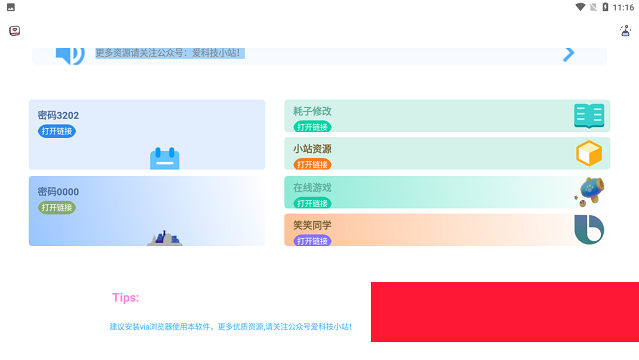Tap the no-SIM signal icon
Viewport: 639px width, 360px height.
pyautogui.click(x=593, y=7)
